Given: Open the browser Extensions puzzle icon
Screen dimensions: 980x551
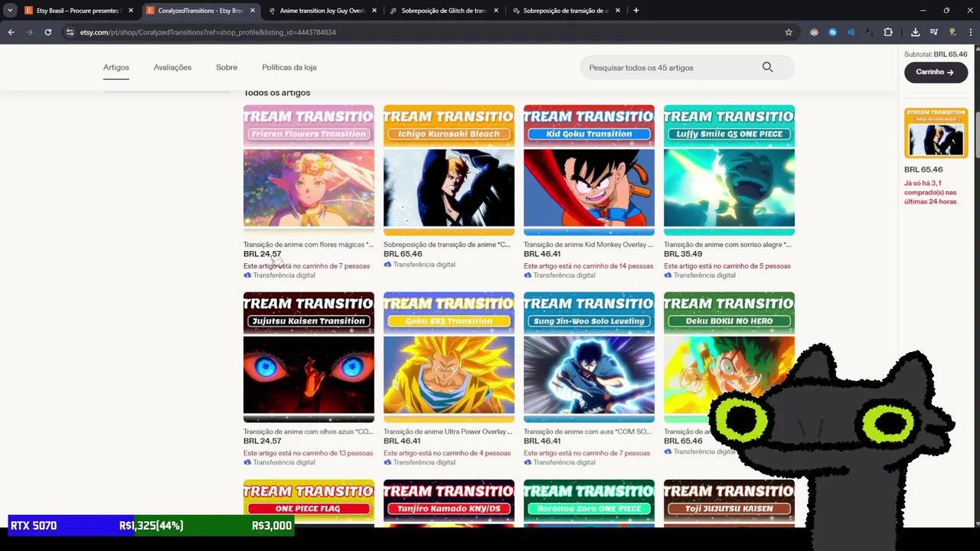Looking at the screenshot, I should tap(888, 32).
